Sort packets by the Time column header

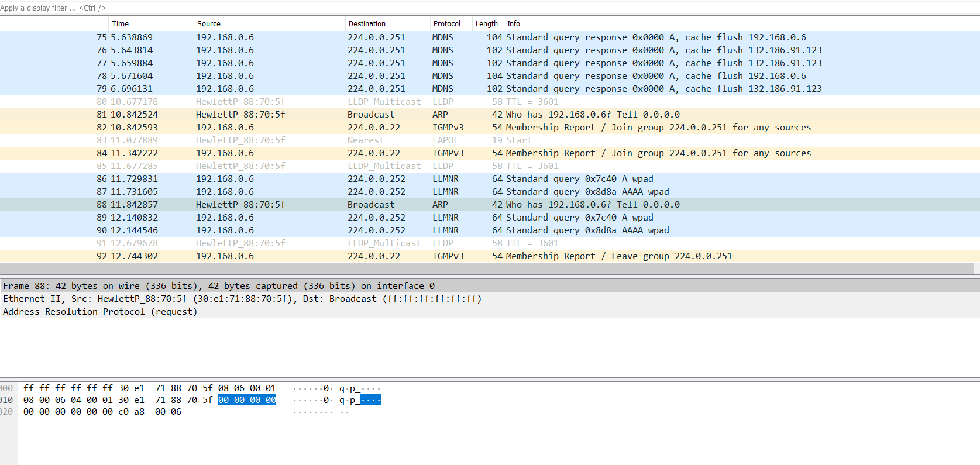pyautogui.click(x=151, y=23)
